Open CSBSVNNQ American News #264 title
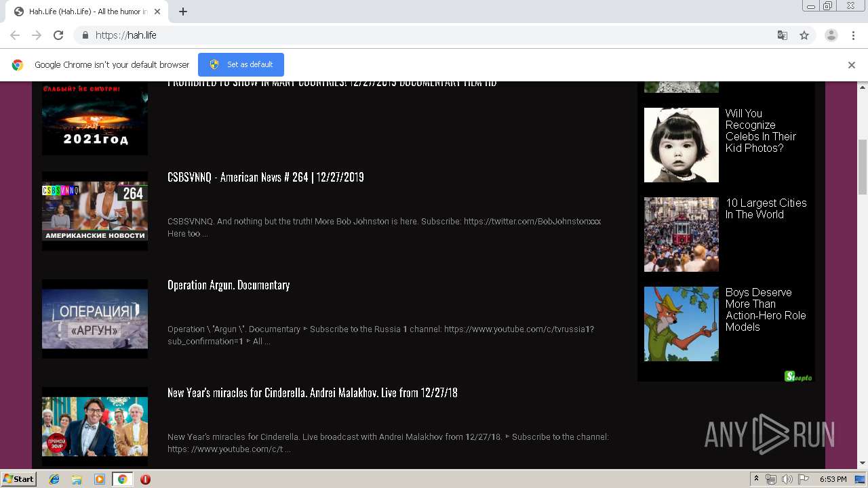Image resolution: width=868 pixels, height=488 pixels. [x=266, y=177]
